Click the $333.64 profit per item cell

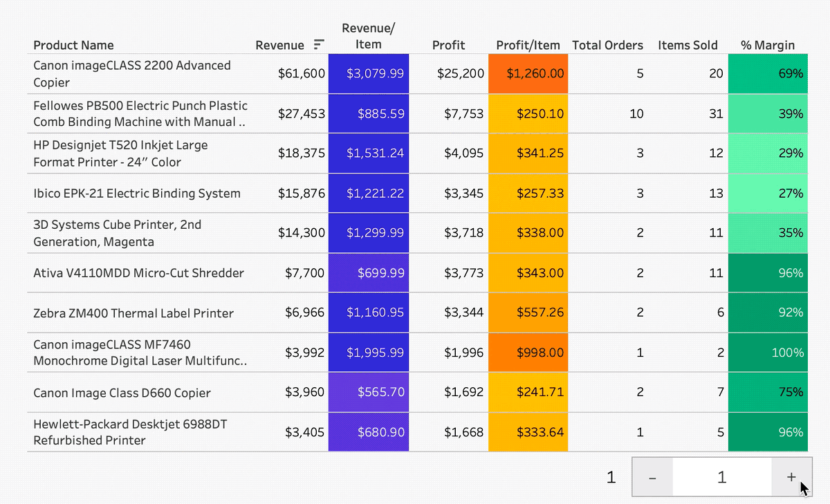pyautogui.click(x=528, y=433)
